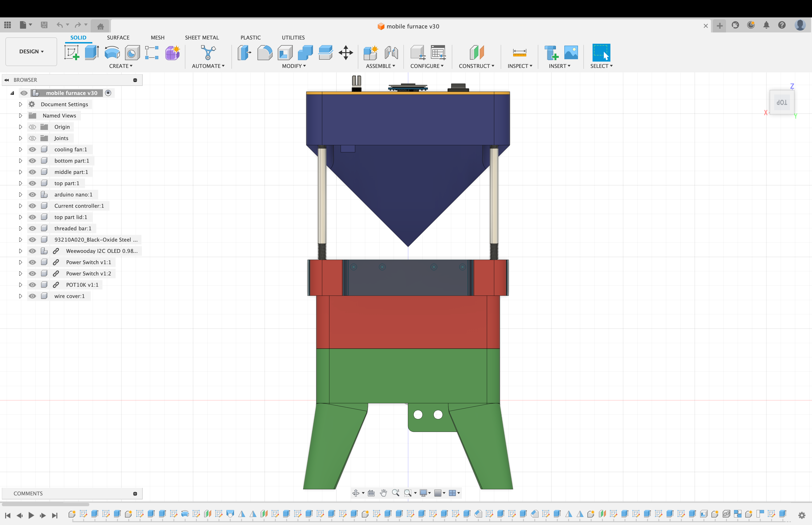
Task: Switch to the PLASTIC tab
Action: (x=250, y=38)
